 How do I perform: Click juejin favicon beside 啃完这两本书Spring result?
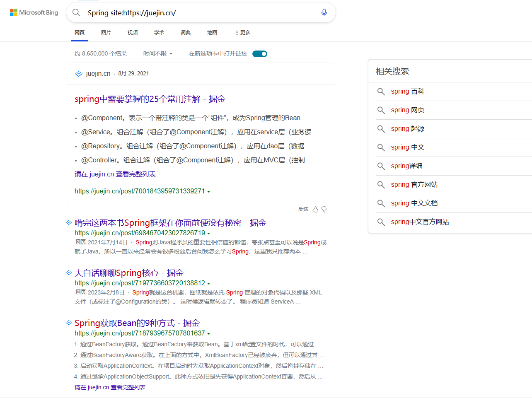(x=69, y=222)
